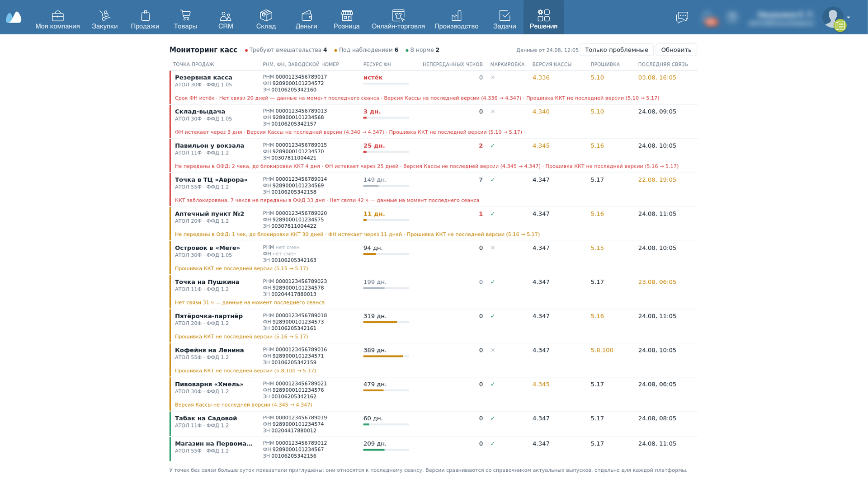Click unsent receipts count 7
Screen dimensions: 868x488
481,180
